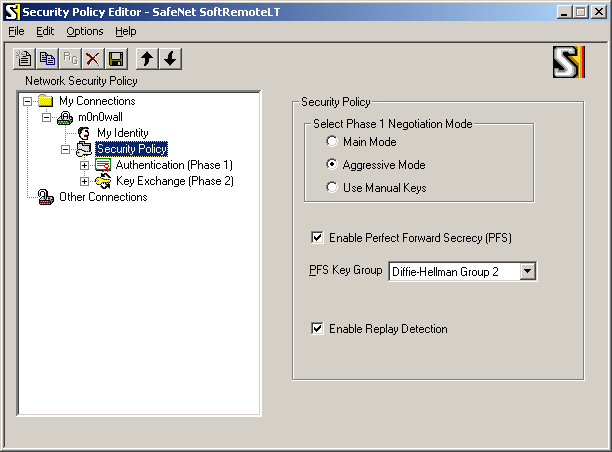Open the File menu
Image resolution: width=612 pixels, height=452 pixels.
[16, 31]
